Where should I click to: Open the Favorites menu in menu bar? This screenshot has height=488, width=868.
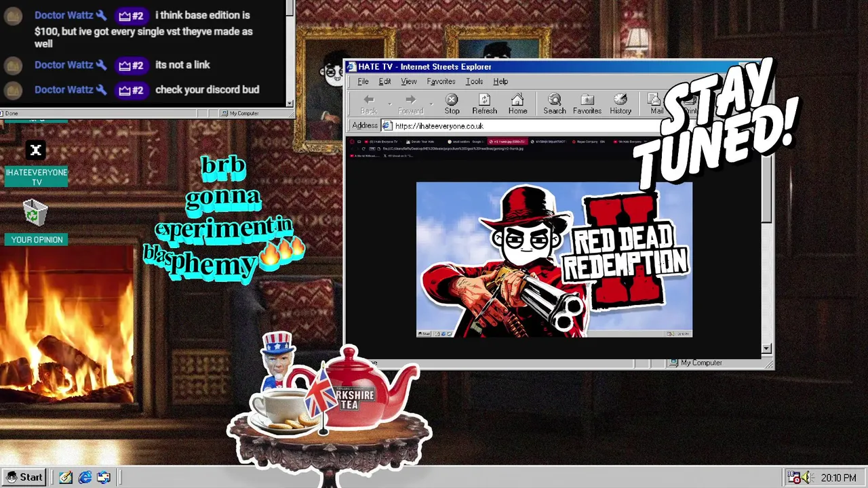coord(441,81)
